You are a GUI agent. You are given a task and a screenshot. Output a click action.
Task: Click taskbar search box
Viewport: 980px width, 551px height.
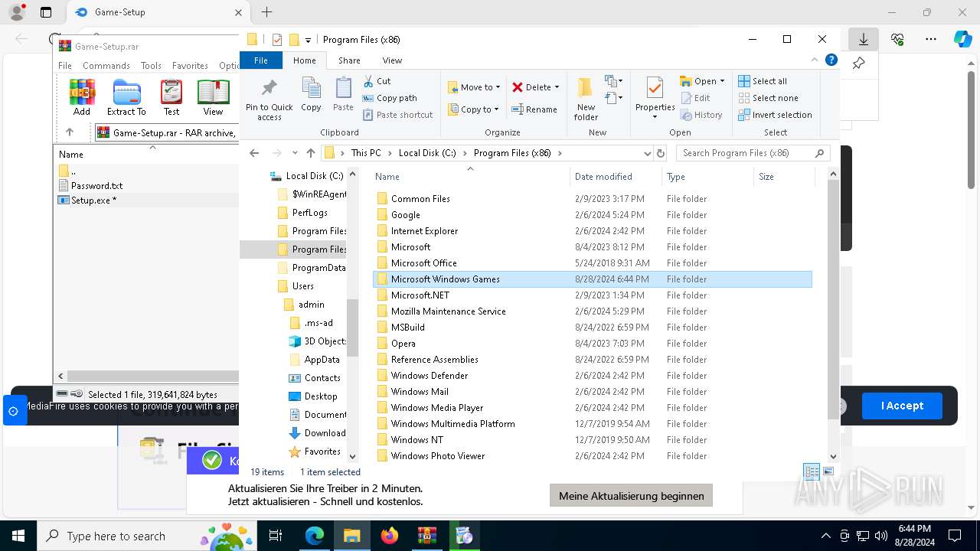tap(149, 536)
